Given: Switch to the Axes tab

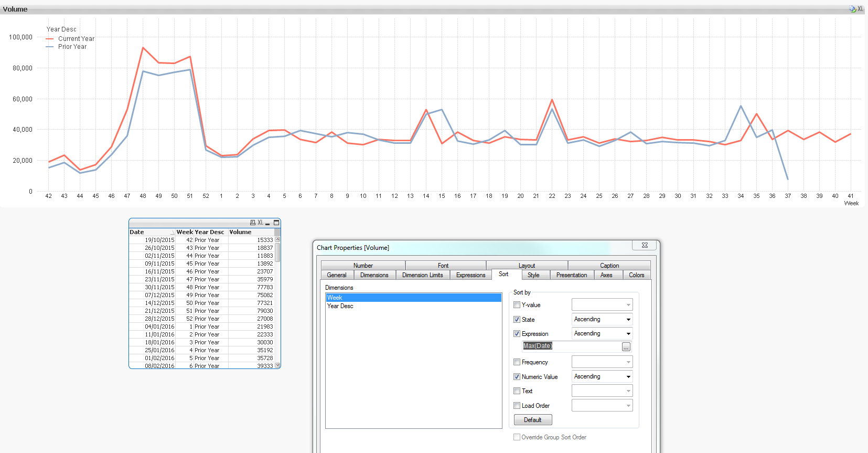Looking at the screenshot, I should 606,275.
